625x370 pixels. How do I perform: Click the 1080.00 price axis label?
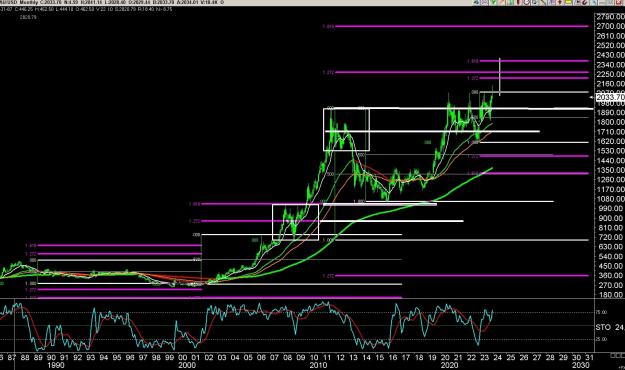point(610,199)
